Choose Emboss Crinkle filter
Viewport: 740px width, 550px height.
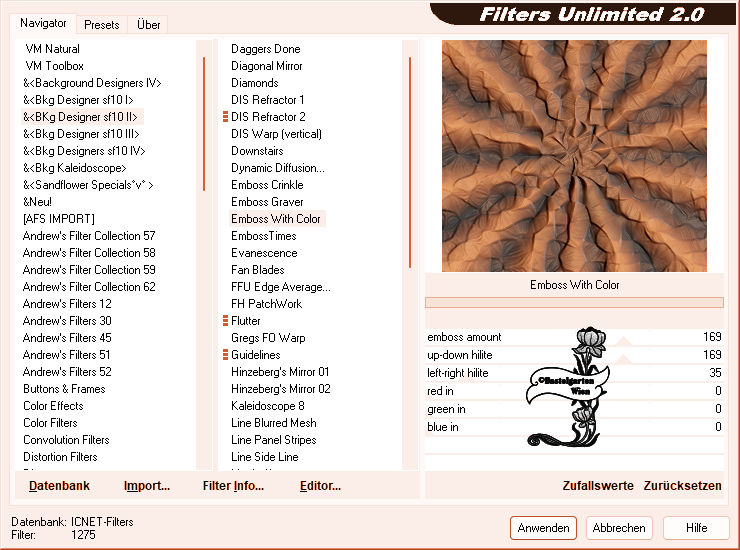point(267,185)
